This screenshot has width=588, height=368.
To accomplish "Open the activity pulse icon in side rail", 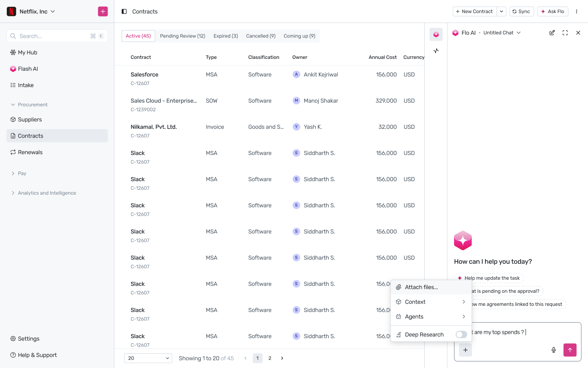I will (x=436, y=51).
